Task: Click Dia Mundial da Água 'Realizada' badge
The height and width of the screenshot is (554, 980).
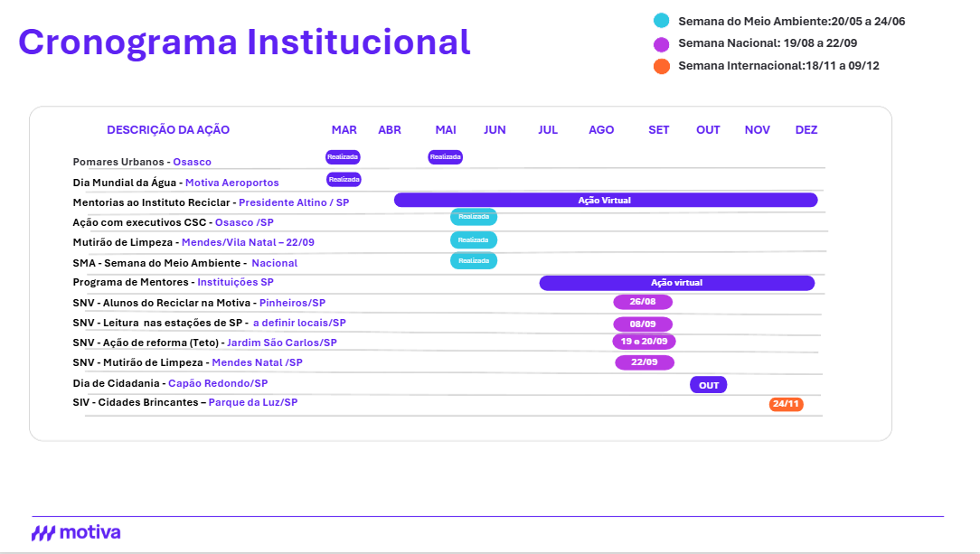Action: click(344, 179)
